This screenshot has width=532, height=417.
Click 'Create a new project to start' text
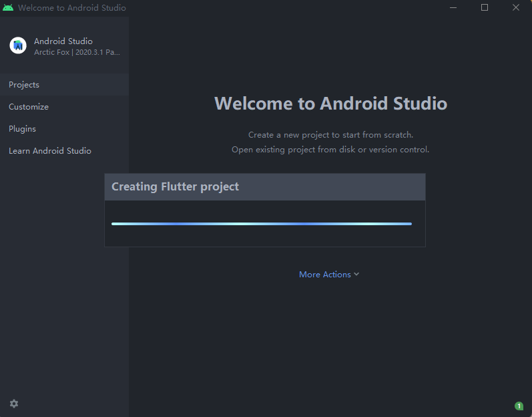(331, 135)
